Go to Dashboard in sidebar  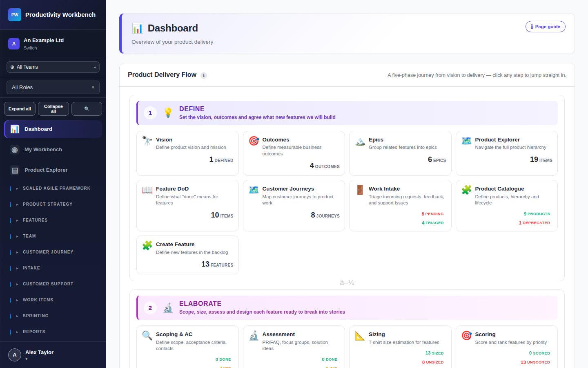(53, 129)
